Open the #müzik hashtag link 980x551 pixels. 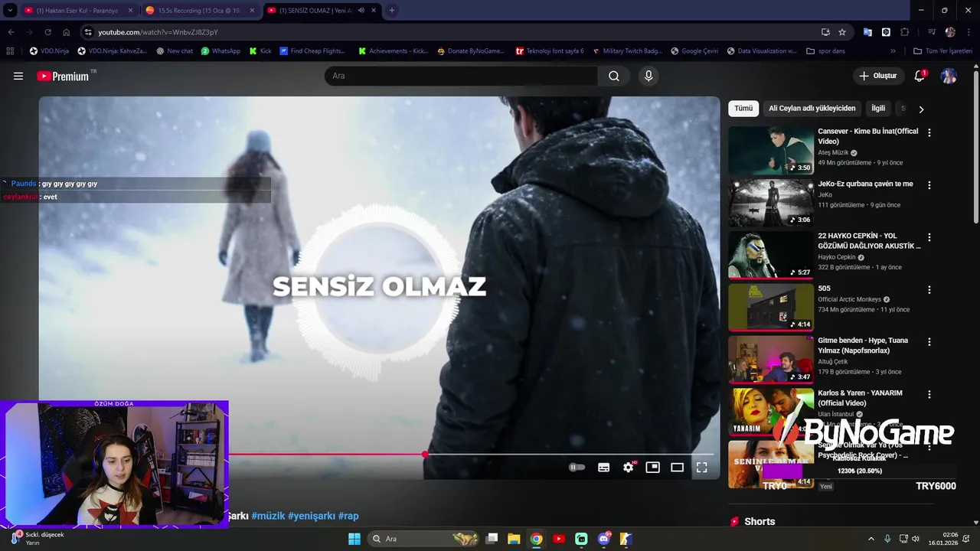pyautogui.click(x=268, y=516)
